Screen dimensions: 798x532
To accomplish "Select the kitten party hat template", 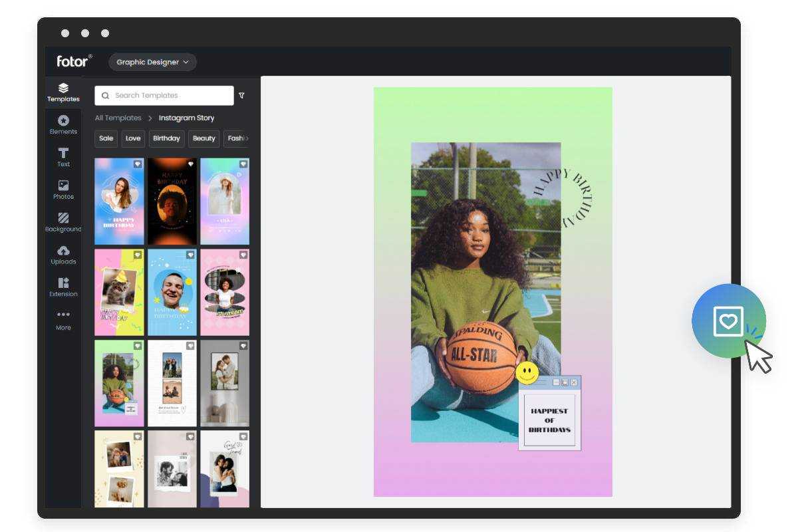I will [x=119, y=293].
